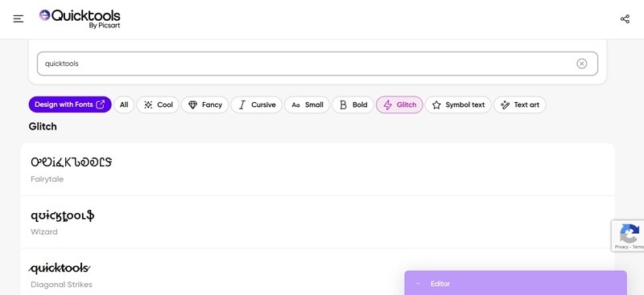Filter by Cool fonts
The image size is (644, 295).
point(158,104)
